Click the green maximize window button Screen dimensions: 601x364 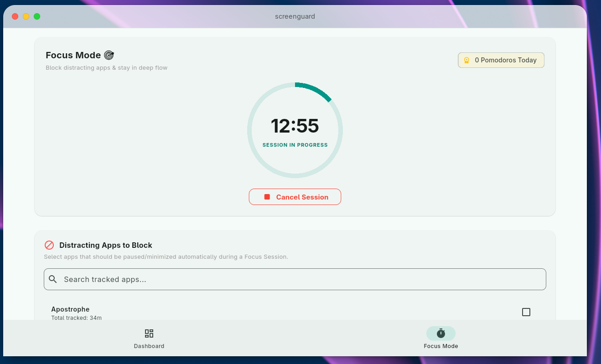(37, 16)
